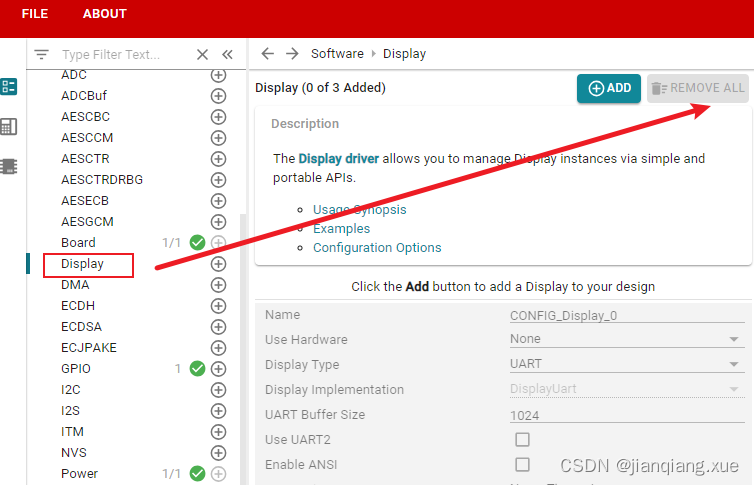The height and width of the screenshot is (485, 754).
Task: Add an ITM instance with plus icon
Action: [x=218, y=432]
